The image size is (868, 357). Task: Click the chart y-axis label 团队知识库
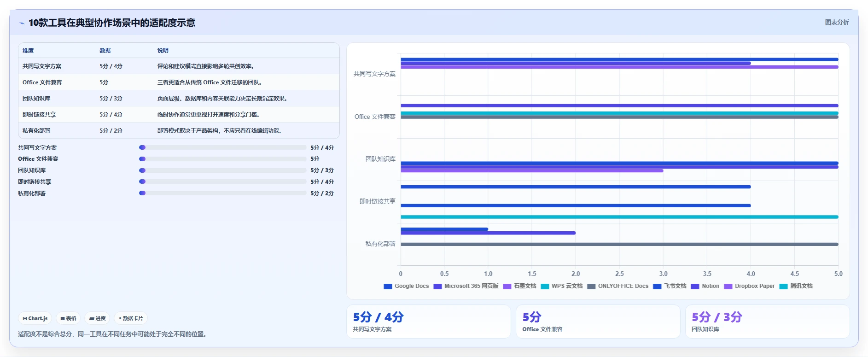(x=380, y=159)
